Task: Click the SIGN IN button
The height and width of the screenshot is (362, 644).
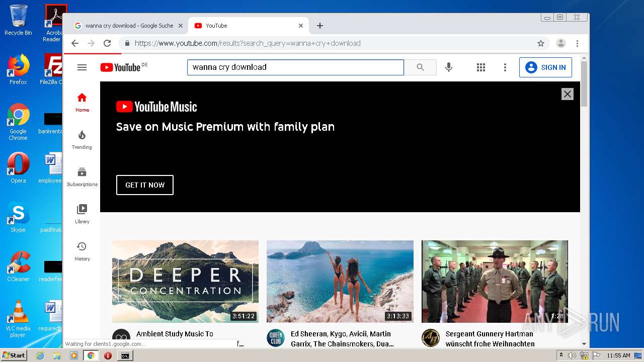Action: (x=545, y=67)
